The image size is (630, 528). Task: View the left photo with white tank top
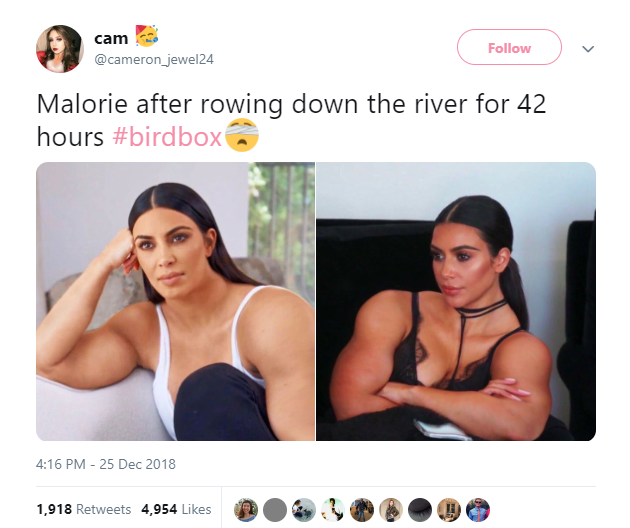(x=176, y=301)
